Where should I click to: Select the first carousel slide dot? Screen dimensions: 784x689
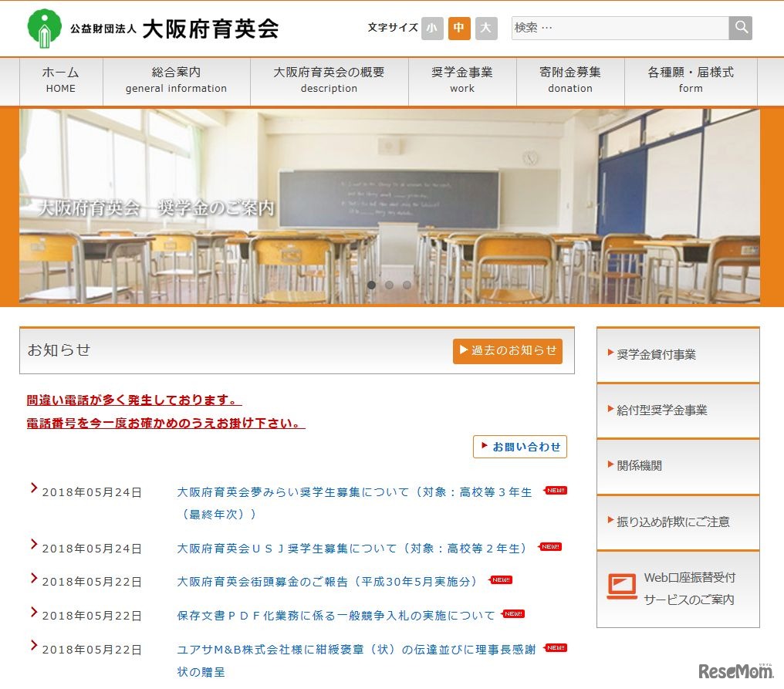[371, 285]
